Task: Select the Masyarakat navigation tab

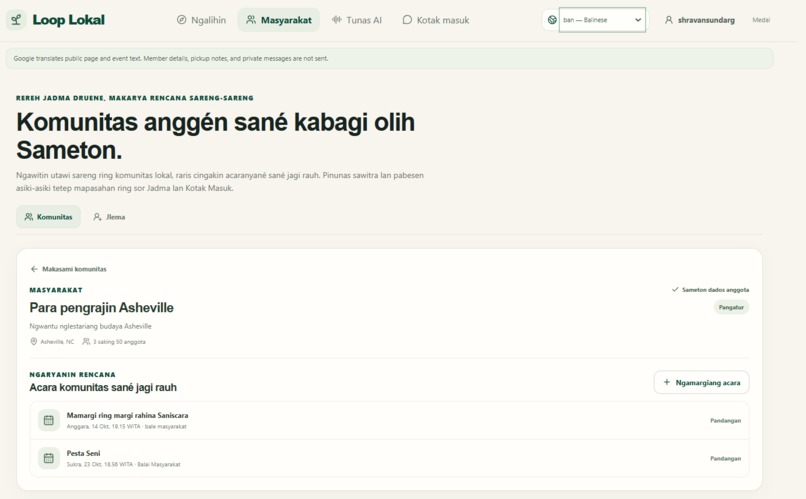Action: [279, 20]
